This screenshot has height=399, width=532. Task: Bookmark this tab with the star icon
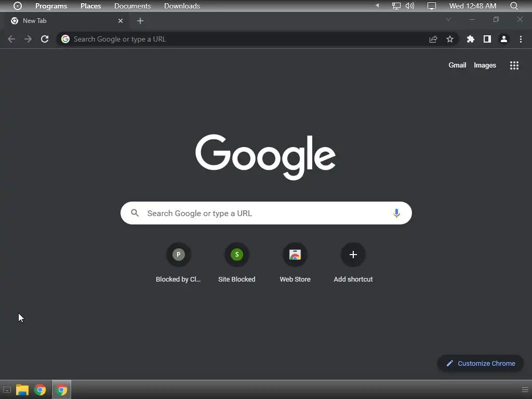tap(450, 39)
